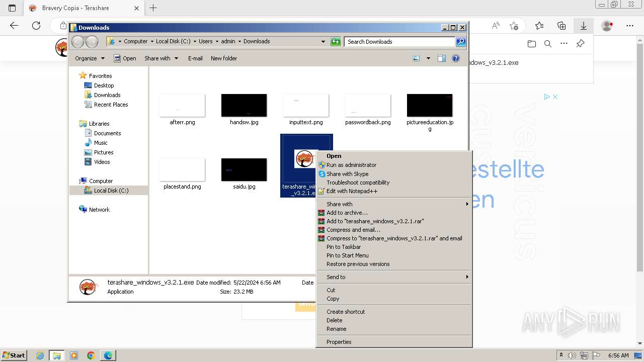The height and width of the screenshot is (362, 644).
Task: Select the inputtext.png file thumbnail
Action: [306, 106]
